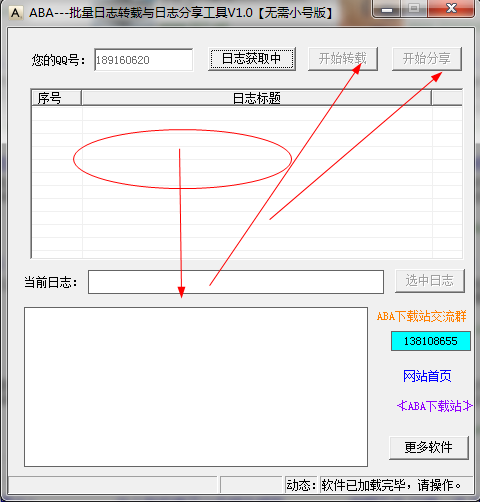Click the 当前日志: label
The width and height of the screenshot is (480, 502).
(x=51, y=282)
